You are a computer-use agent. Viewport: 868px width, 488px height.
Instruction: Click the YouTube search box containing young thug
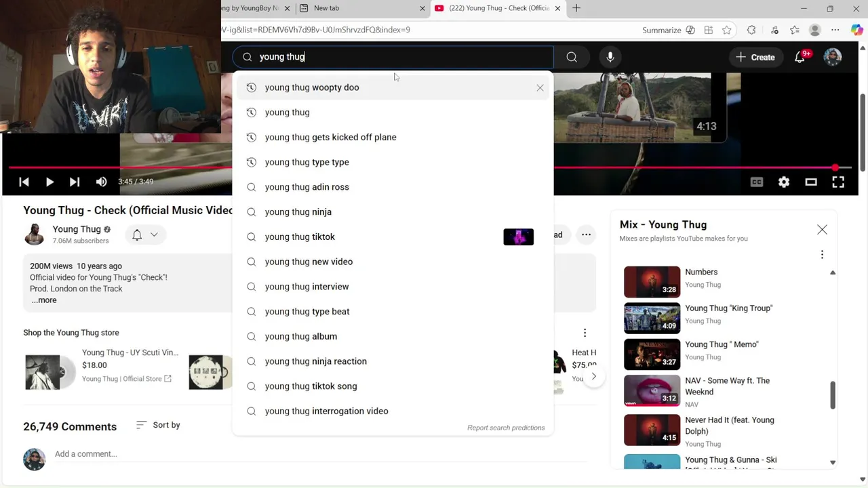(393, 57)
